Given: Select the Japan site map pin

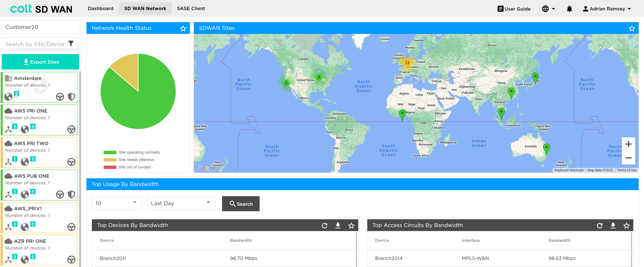Looking at the screenshot, I should pyautogui.click(x=535, y=78).
